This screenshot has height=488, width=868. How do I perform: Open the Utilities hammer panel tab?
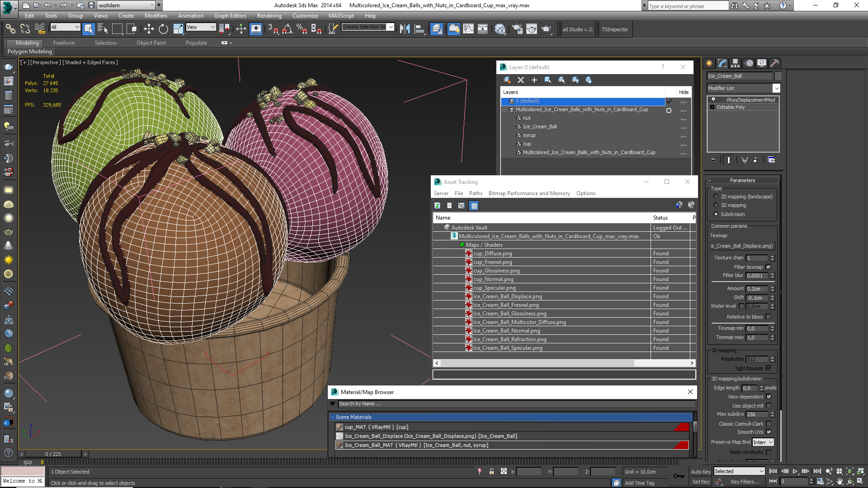pyautogui.click(x=775, y=63)
